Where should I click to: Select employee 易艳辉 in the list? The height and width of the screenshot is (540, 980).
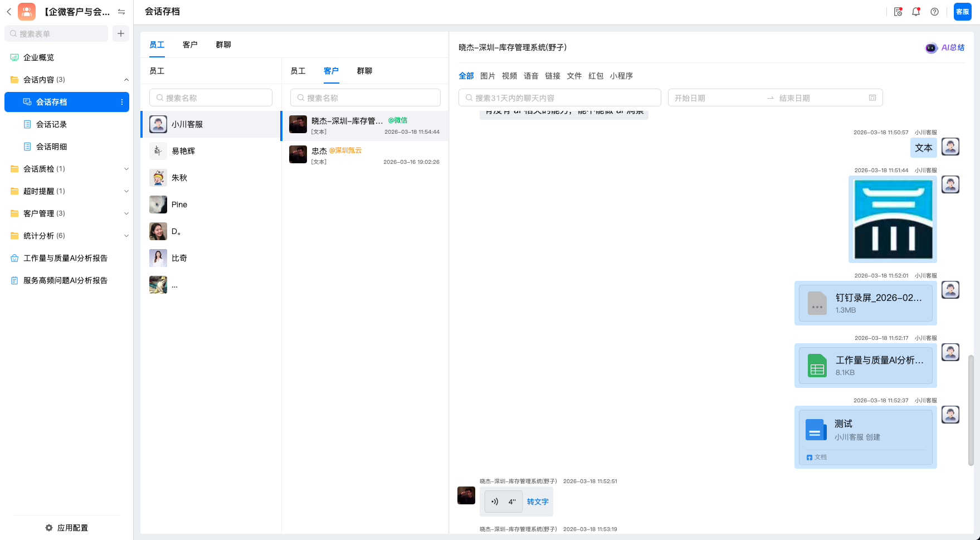coord(183,151)
